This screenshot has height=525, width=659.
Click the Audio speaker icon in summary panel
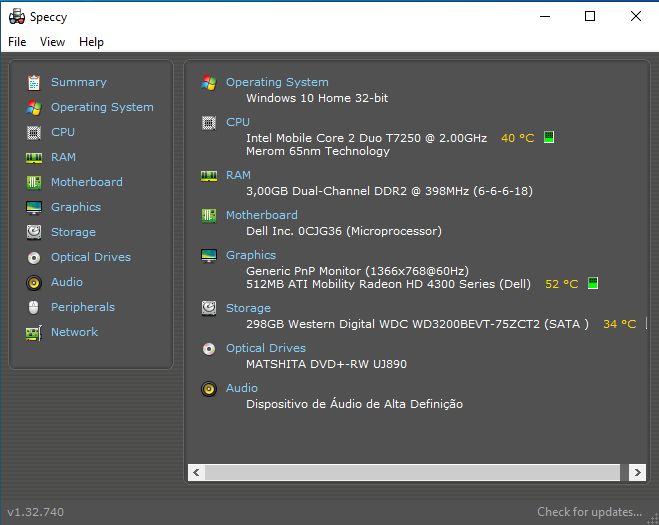tap(209, 389)
